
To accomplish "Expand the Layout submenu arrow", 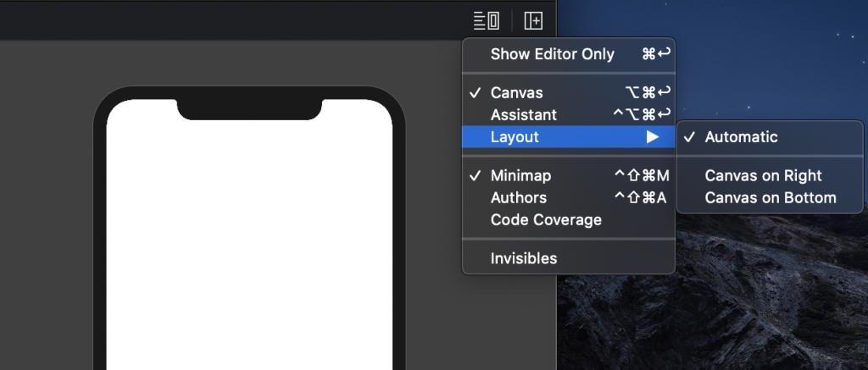I will pyautogui.click(x=654, y=136).
